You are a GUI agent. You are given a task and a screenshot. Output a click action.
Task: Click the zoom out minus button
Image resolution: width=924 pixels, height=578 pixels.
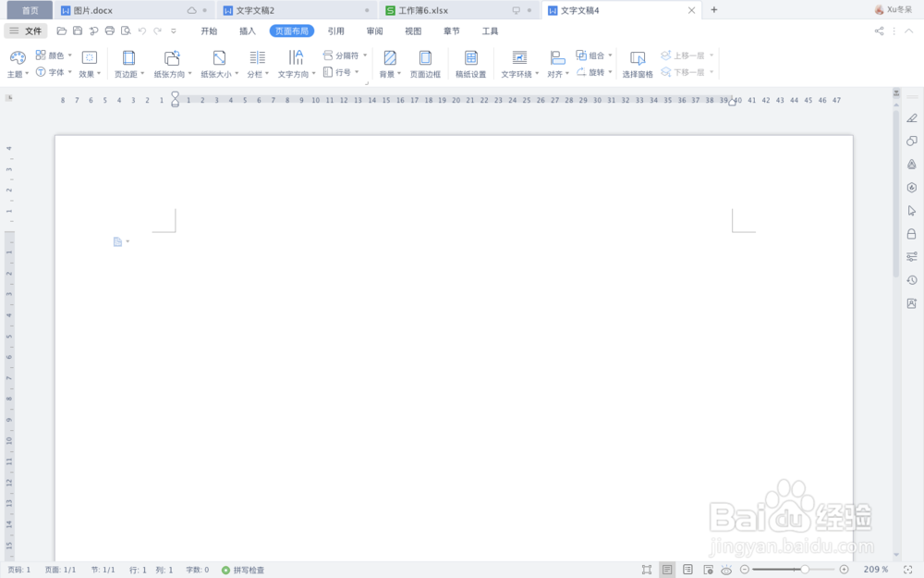coord(744,569)
